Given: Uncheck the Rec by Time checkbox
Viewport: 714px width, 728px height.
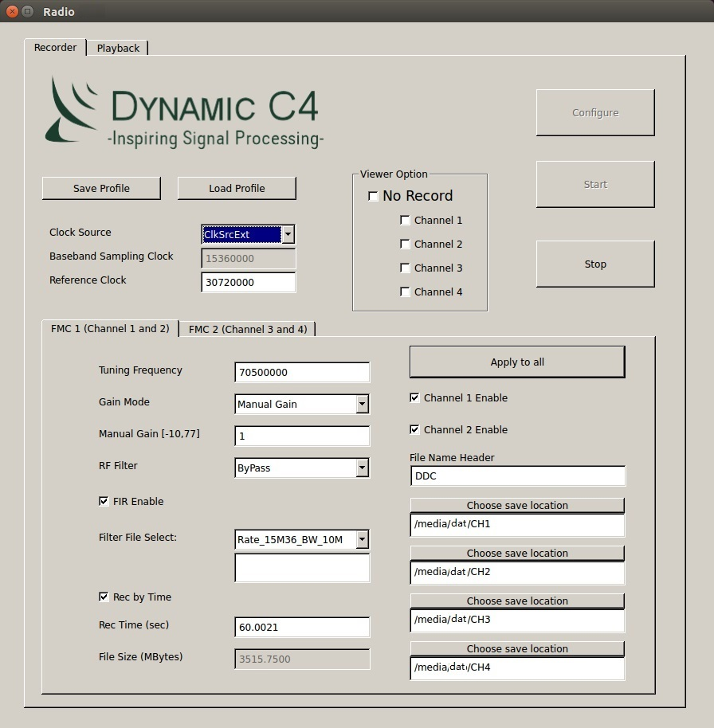Looking at the screenshot, I should tap(104, 597).
